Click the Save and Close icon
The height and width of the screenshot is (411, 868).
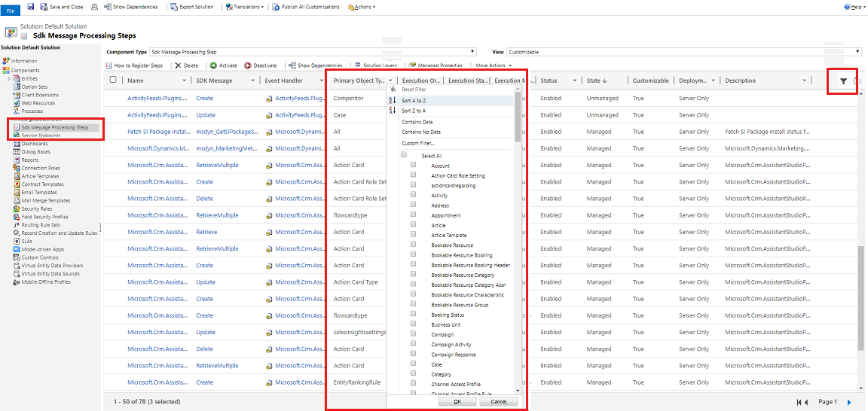pos(43,7)
